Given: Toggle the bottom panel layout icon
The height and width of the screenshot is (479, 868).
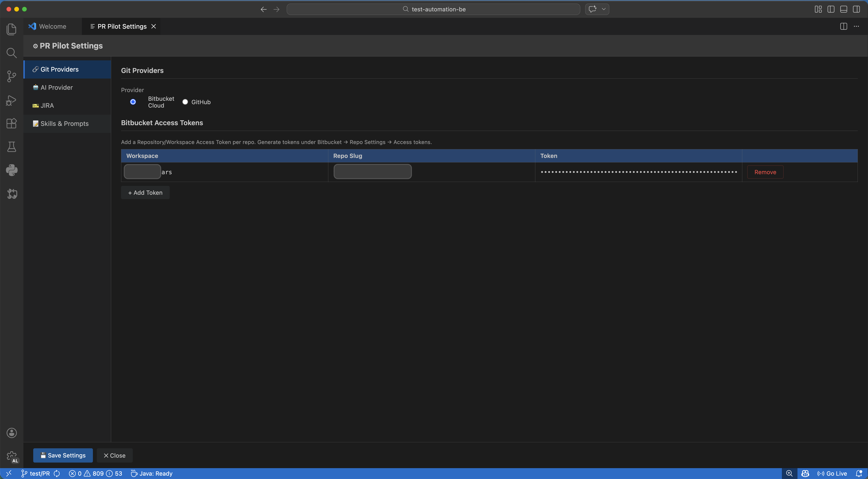Looking at the screenshot, I should point(843,9).
